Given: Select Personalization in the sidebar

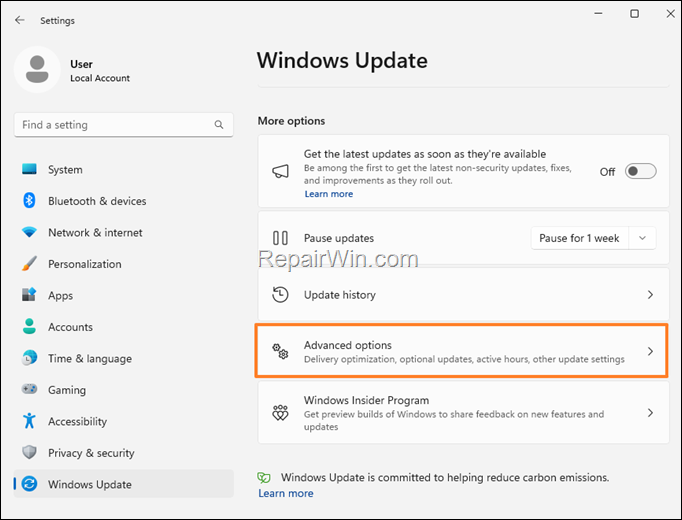Looking at the screenshot, I should (124, 263).
